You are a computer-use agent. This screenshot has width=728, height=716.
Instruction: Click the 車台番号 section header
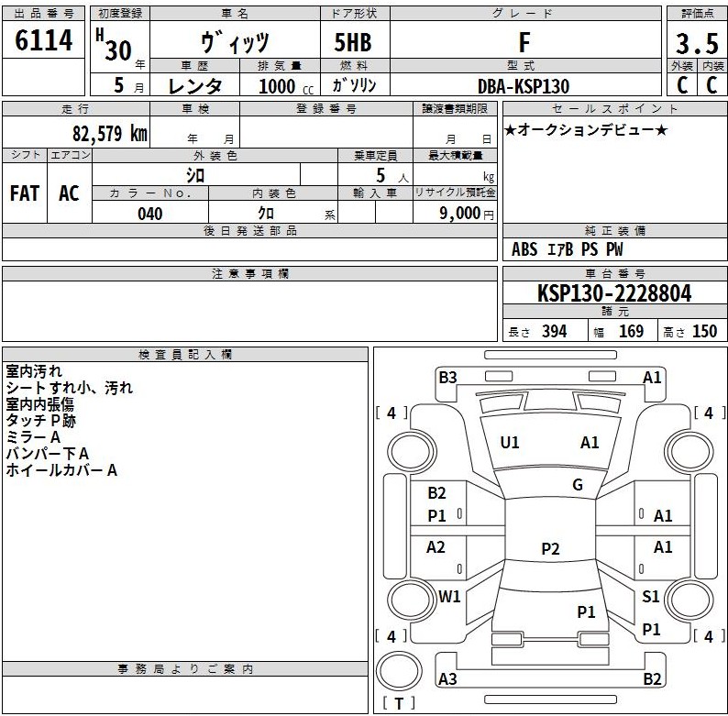tap(614, 273)
